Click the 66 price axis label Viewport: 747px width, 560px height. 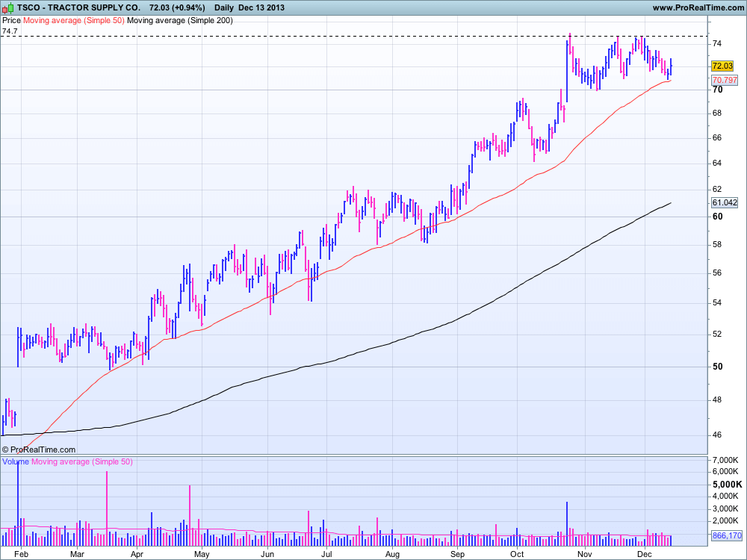click(717, 137)
